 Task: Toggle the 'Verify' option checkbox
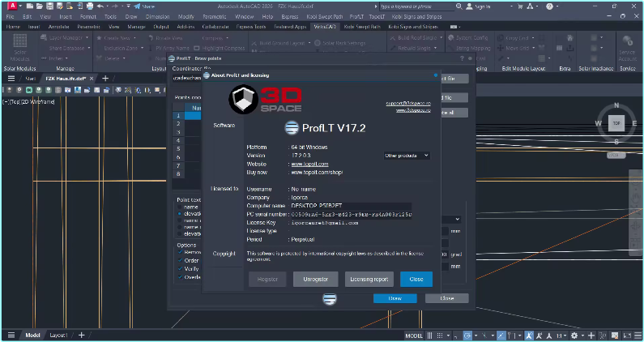180,269
